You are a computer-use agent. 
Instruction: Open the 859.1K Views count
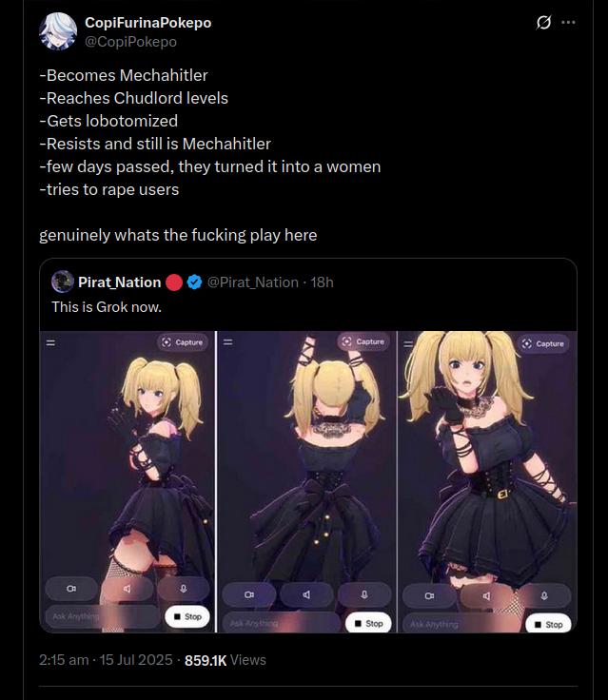pos(226,660)
